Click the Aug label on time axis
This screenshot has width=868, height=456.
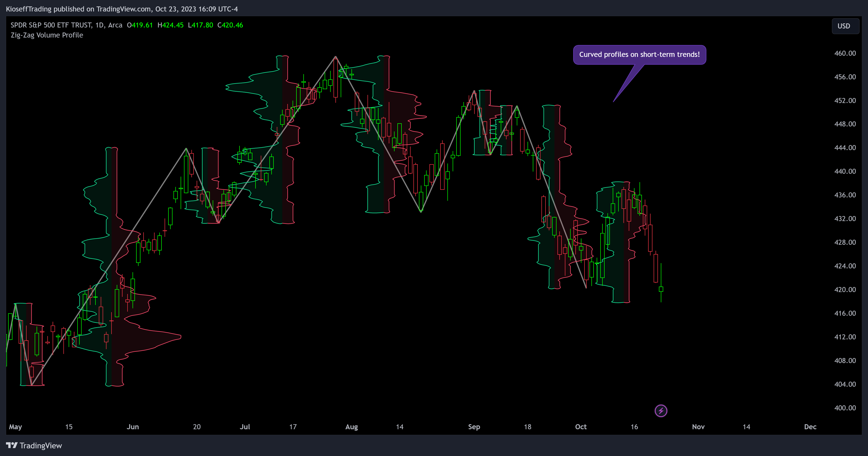pyautogui.click(x=351, y=427)
